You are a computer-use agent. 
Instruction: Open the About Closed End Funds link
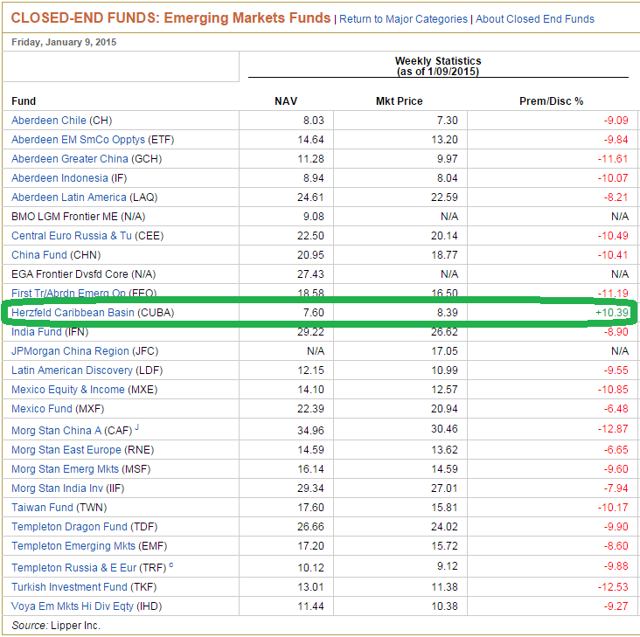[535, 19]
